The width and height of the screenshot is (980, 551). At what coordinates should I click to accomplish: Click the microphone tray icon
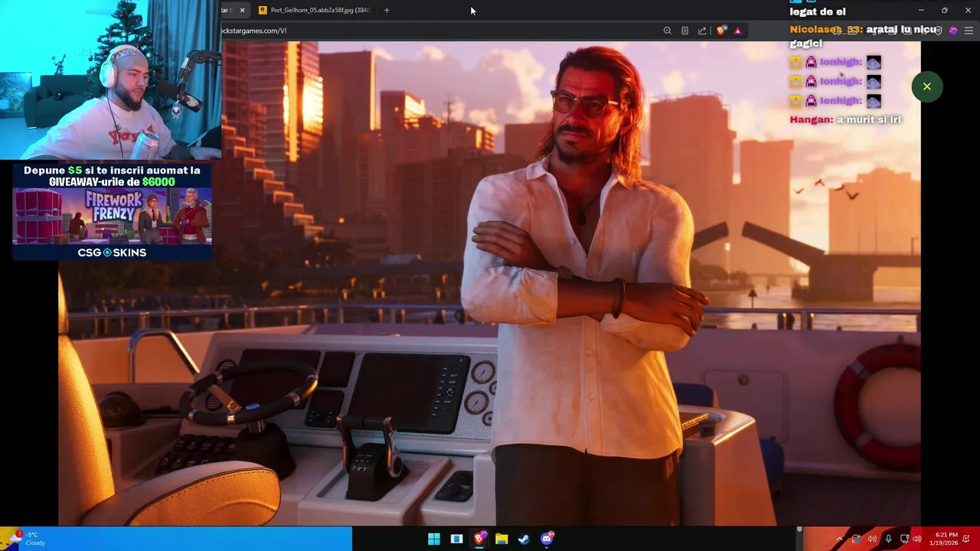(x=888, y=539)
